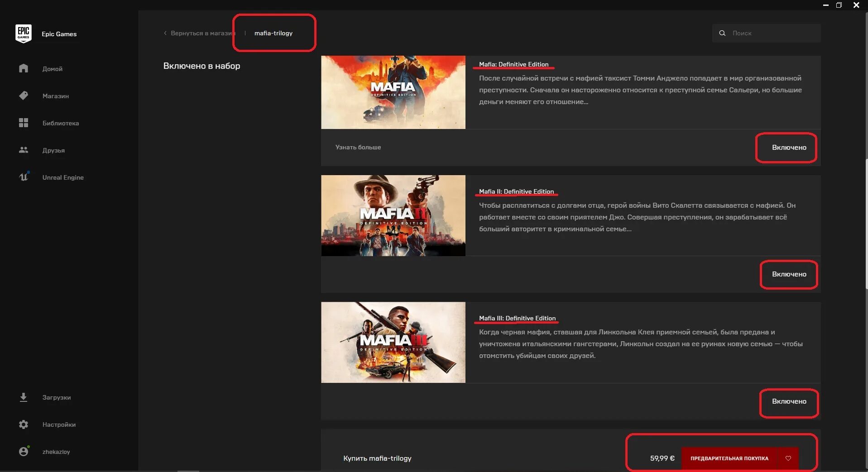
Task: Click Включено button for Mafia III
Action: click(789, 401)
